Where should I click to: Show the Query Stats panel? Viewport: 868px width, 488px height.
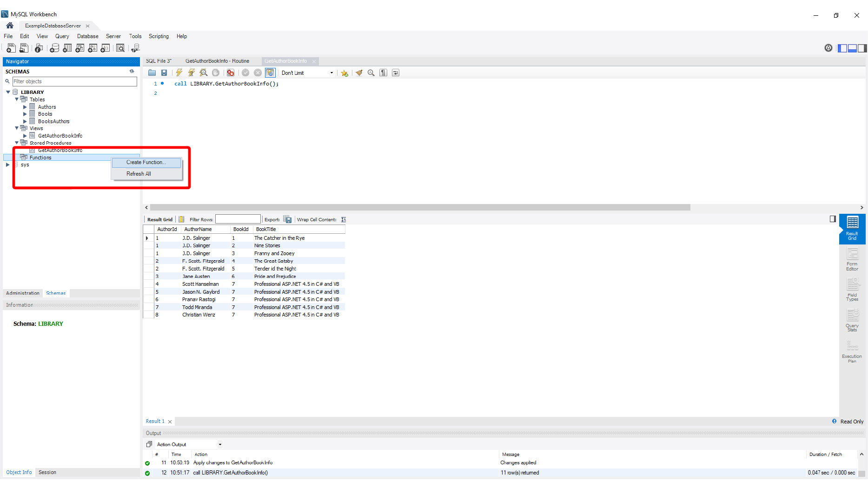point(852,321)
